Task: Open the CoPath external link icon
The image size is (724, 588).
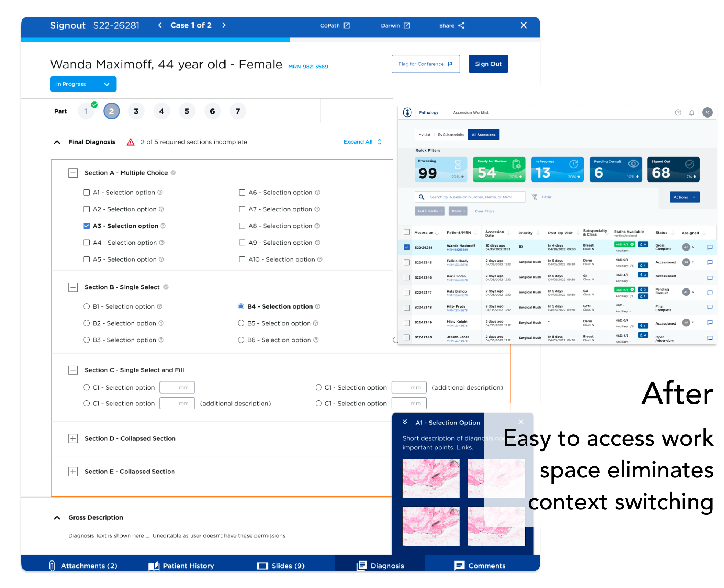Action: 347,25
